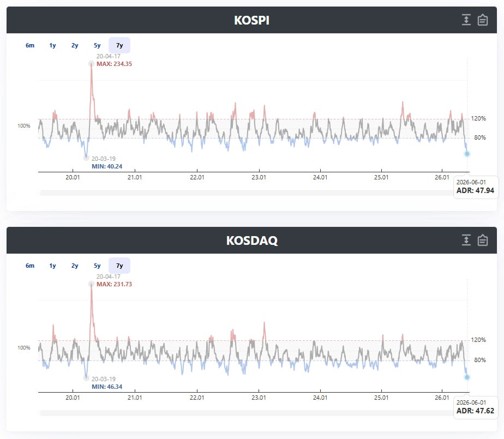Select the 5y range tab on KOSPI chart
The image size is (504, 439).
97,45
